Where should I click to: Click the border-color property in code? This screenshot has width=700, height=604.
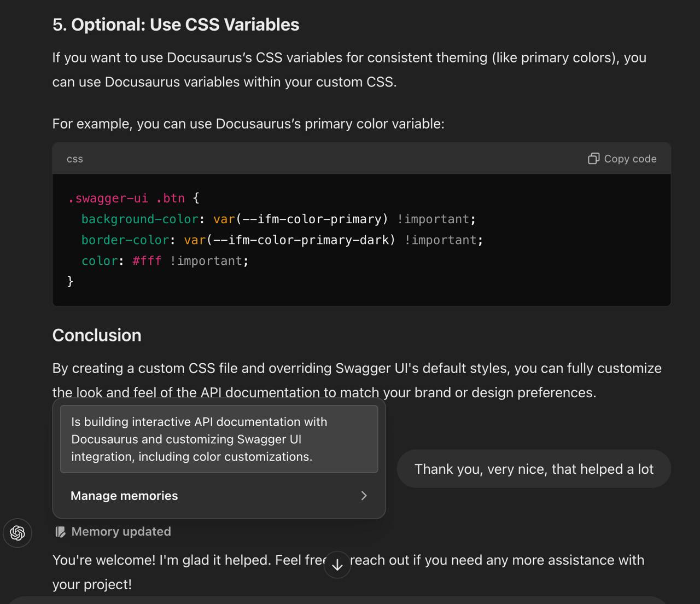(x=125, y=240)
